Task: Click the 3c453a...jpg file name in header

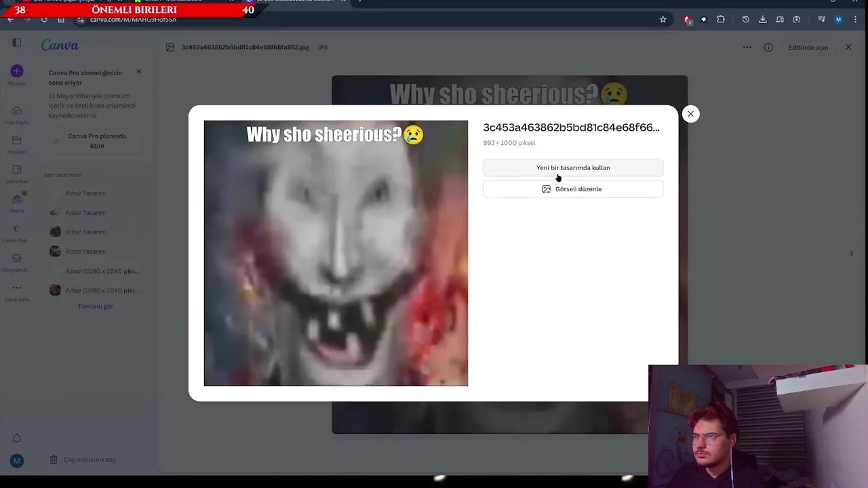Action: point(245,47)
